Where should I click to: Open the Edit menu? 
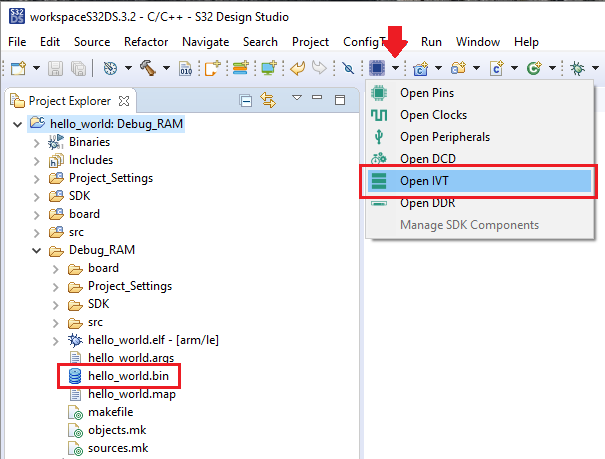point(50,42)
